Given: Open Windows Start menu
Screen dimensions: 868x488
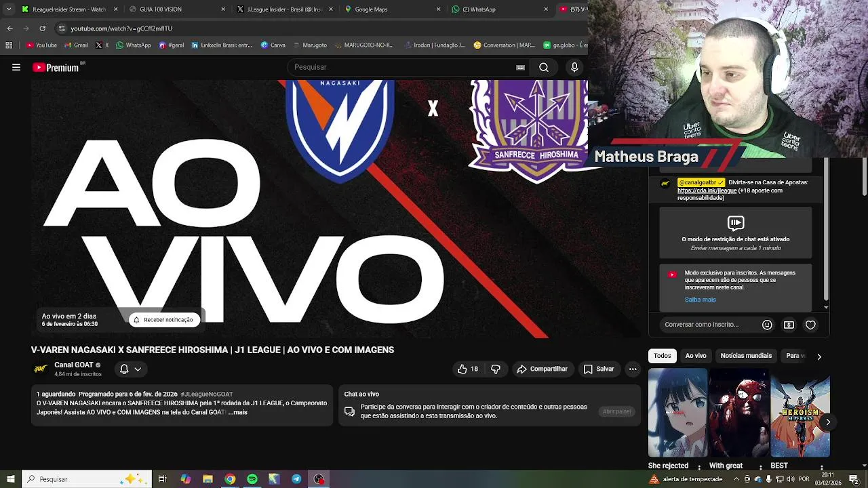Looking at the screenshot, I should 10,479.
